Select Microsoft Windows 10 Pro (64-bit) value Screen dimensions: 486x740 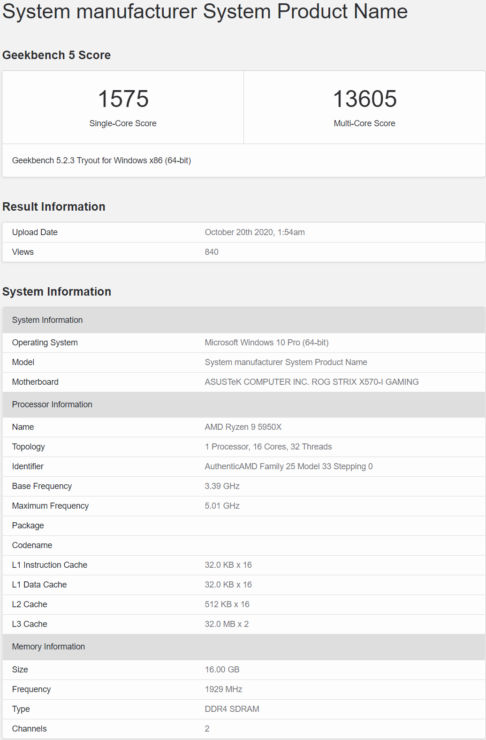point(267,343)
